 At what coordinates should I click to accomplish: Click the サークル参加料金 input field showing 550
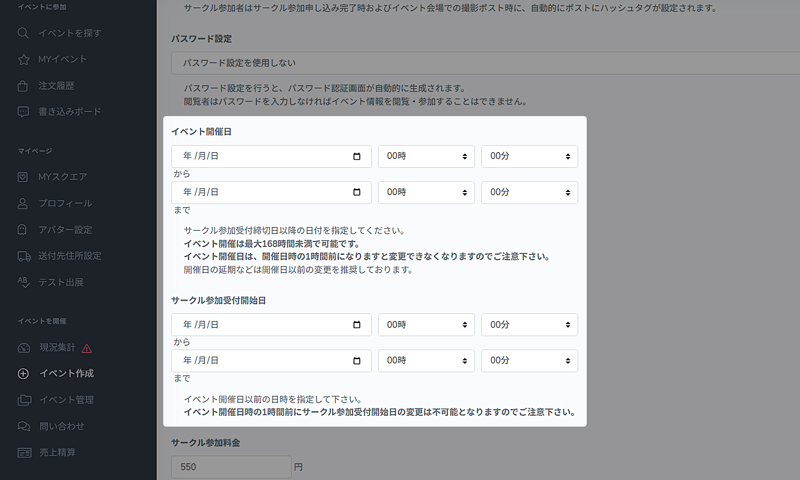click(230, 466)
